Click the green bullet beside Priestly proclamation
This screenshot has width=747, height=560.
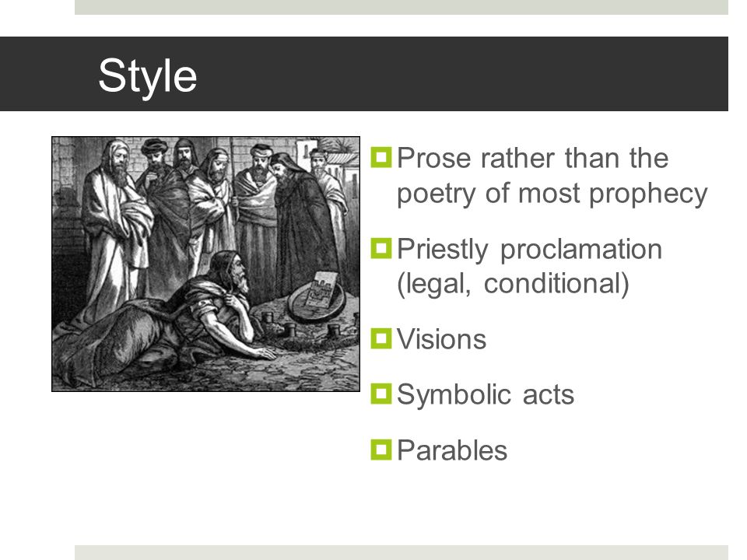pyautogui.click(x=381, y=248)
